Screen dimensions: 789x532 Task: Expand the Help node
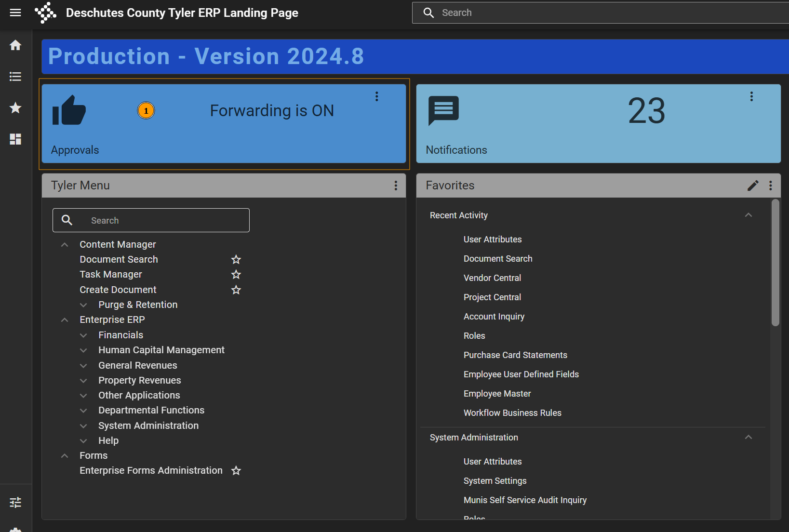click(83, 441)
